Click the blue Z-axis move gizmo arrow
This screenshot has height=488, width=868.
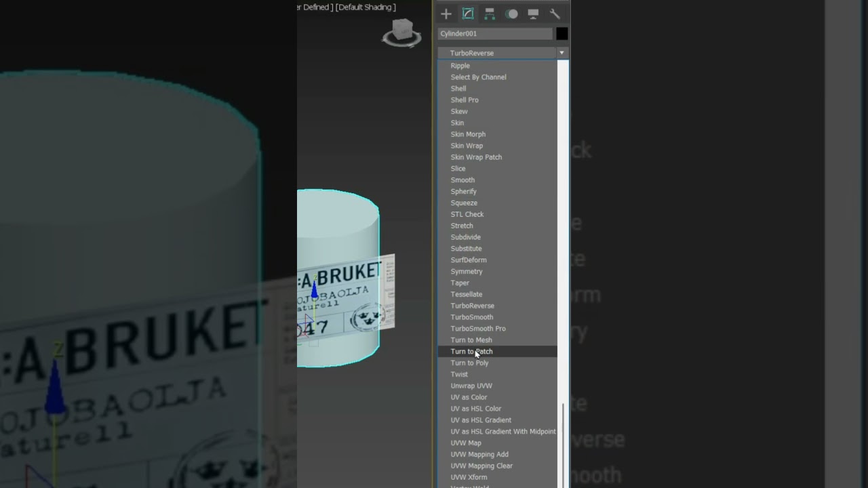[x=314, y=289]
